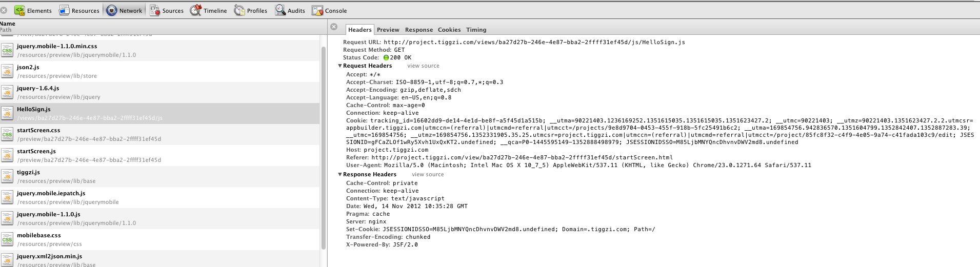View source of Request Headers
The width and height of the screenshot is (980, 267).
(x=423, y=66)
